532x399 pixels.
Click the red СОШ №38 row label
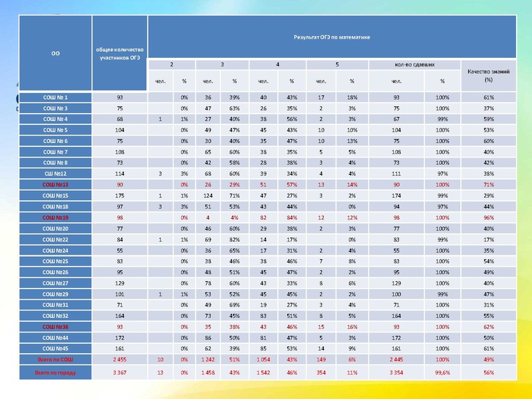[x=55, y=327]
